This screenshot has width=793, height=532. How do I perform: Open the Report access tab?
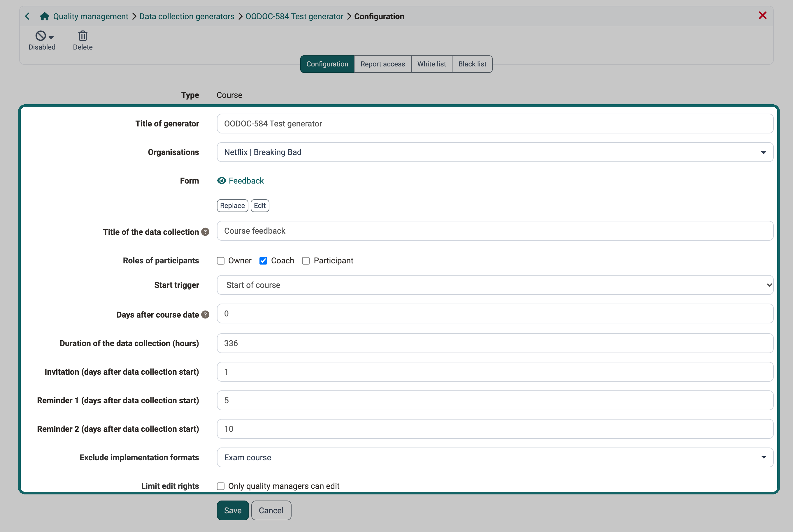click(383, 64)
